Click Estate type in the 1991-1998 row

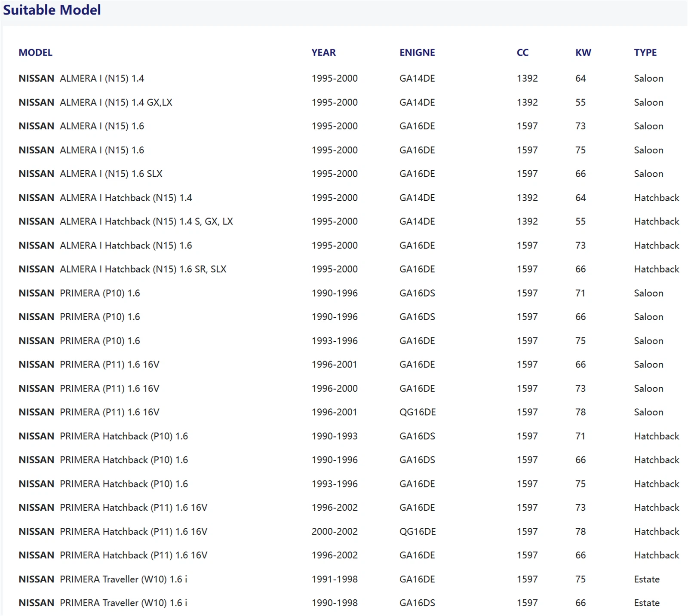click(647, 579)
